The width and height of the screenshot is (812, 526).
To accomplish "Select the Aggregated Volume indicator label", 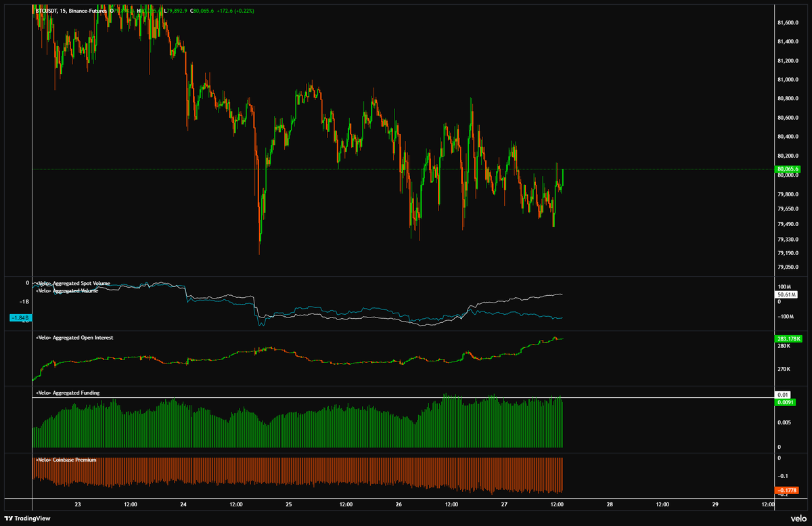I will click(66, 290).
